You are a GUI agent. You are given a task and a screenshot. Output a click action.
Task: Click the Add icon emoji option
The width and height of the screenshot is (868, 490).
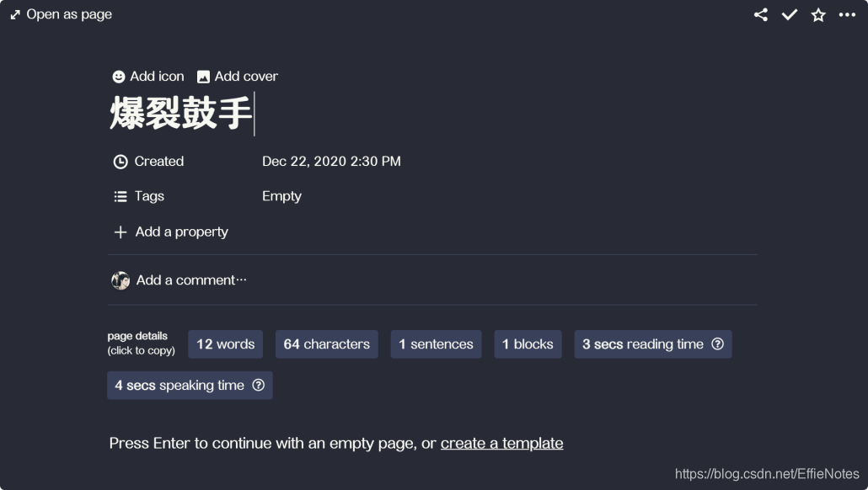(x=118, y=76)
